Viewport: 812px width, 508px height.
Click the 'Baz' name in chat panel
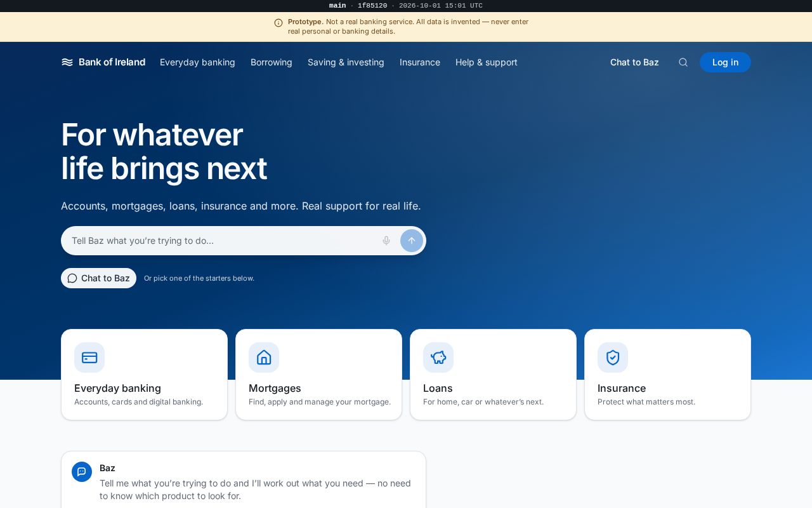point(107,468)
